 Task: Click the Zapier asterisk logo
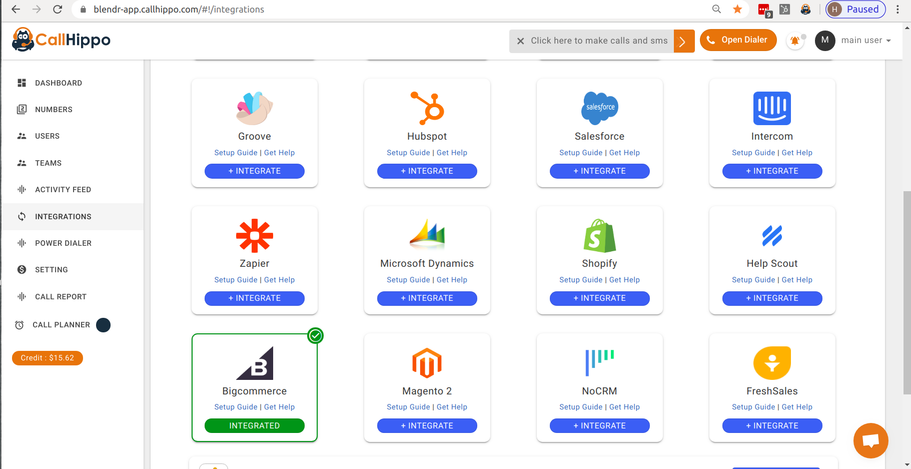[254, 235]
